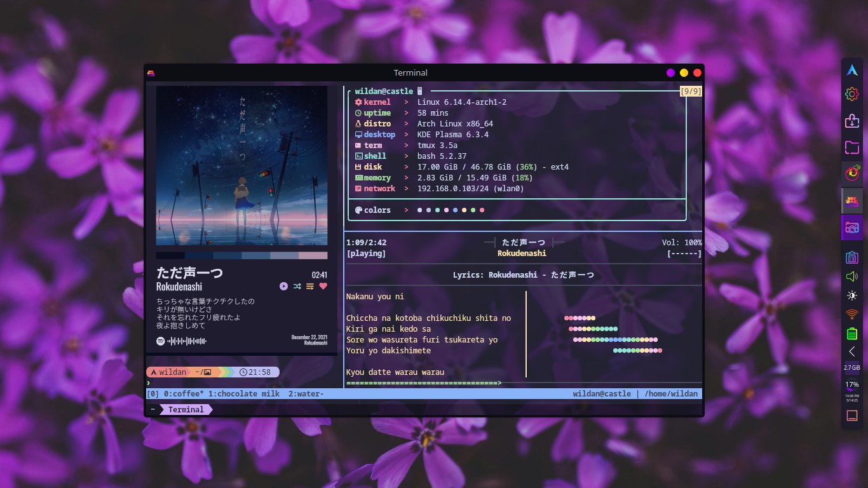Launch the screenshot camera in dock
Screen dimensions: 868x488
point(851,227)
